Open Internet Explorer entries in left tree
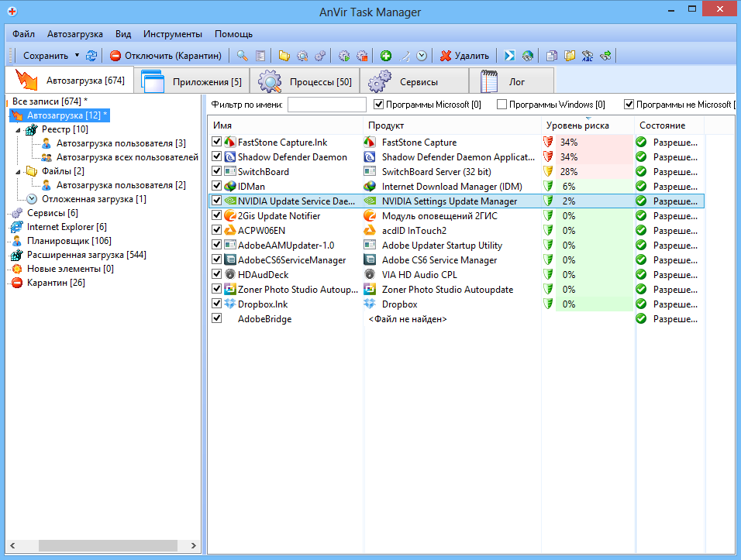 point(66,227)
